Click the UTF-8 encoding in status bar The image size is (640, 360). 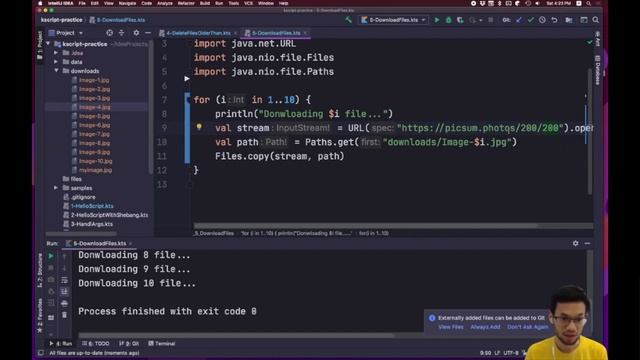click(511, 353)
